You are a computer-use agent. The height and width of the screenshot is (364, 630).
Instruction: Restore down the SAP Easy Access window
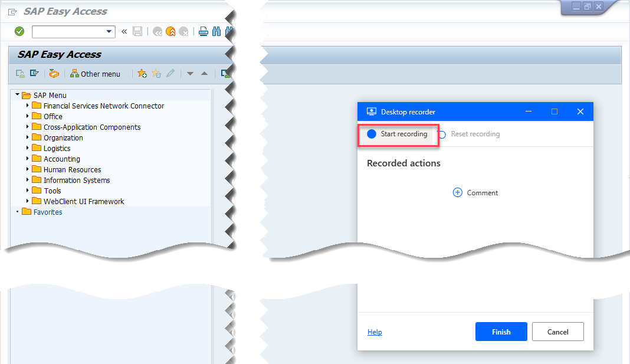[588, 6]
